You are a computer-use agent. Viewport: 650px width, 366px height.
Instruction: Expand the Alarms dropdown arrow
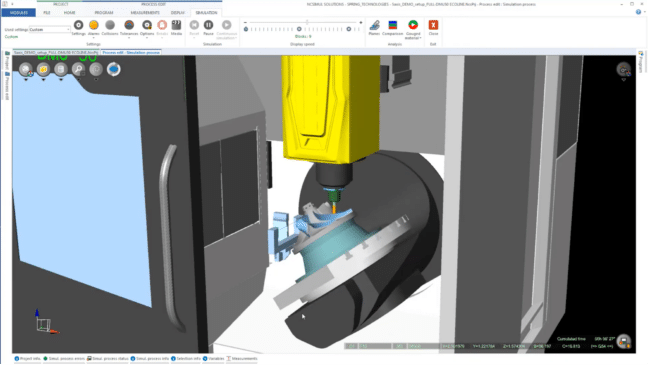[94, 38]
